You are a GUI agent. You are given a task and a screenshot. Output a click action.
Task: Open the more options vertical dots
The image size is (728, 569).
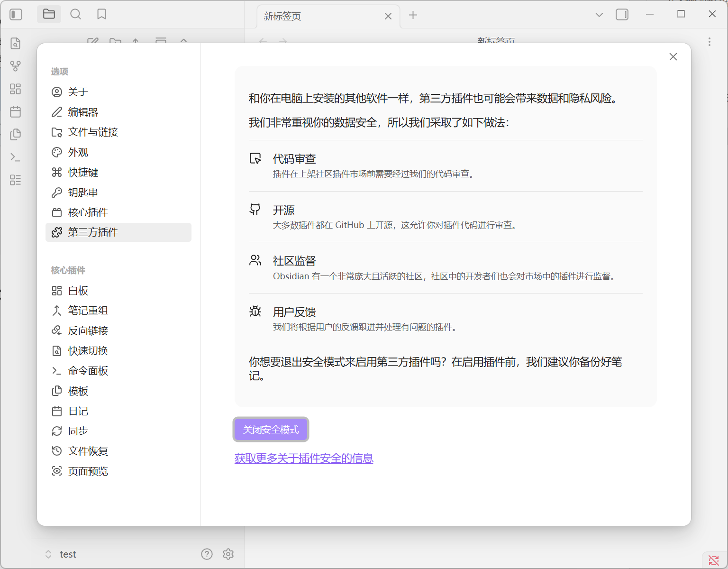[x=710, y=42]
